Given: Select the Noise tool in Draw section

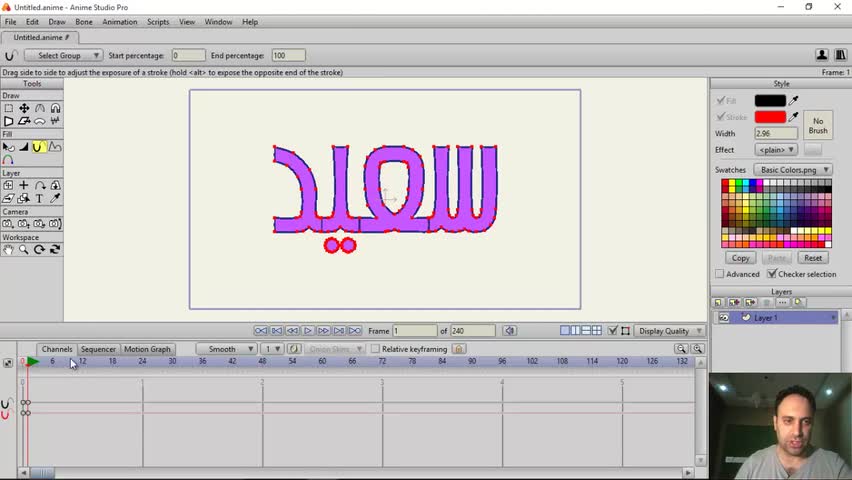Looking at the screenshot, I should pyautogui.click(x=55, y=121).
